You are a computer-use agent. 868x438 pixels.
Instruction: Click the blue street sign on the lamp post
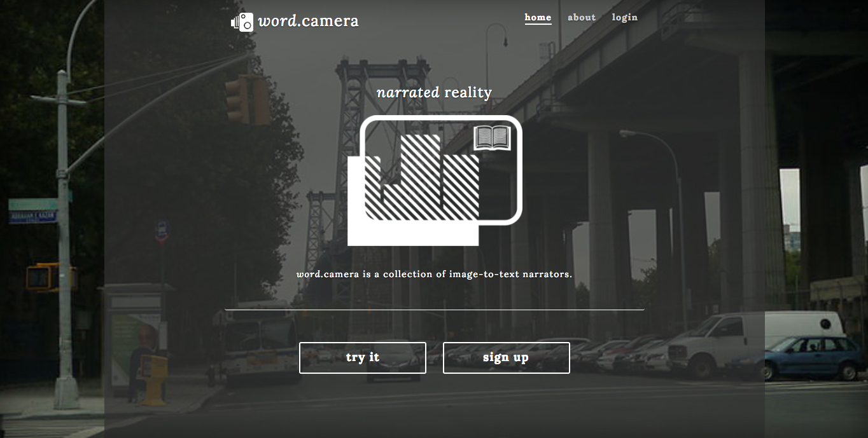32,217
